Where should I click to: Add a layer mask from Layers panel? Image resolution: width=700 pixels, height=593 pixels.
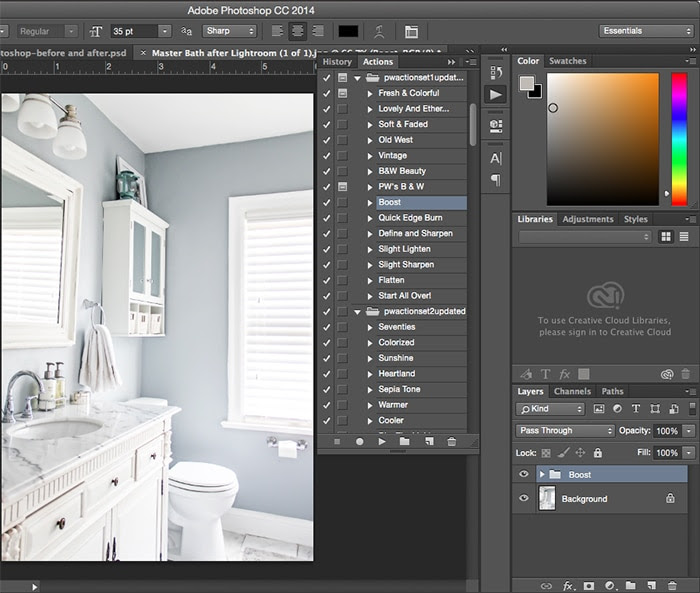point(588,585)
